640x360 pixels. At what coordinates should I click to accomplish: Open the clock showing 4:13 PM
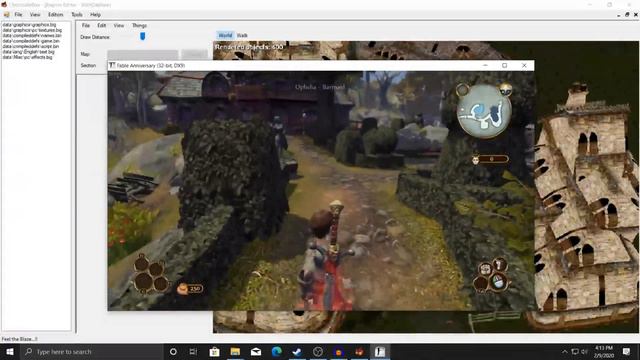click(x=603, y=351)
